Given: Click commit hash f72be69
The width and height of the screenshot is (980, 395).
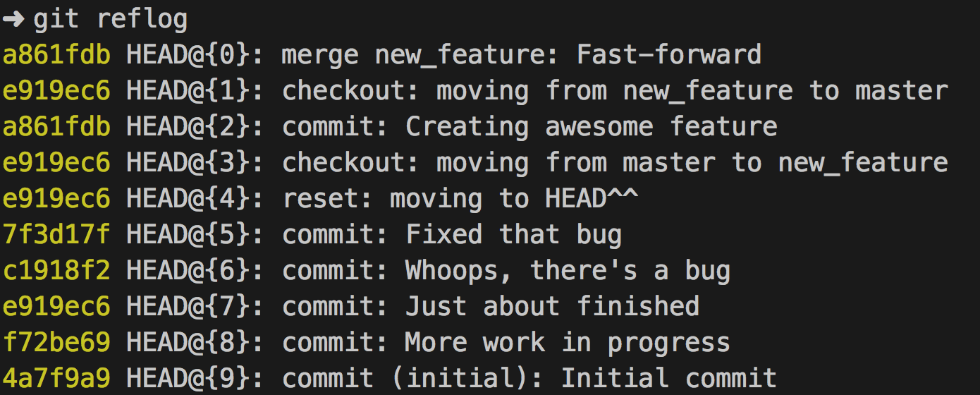Looking at the screenshot, I should click(x=56, y=343).
